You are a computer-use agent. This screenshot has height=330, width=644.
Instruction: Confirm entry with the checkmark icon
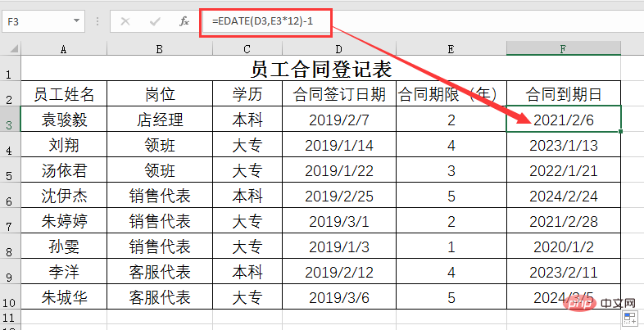154,21
